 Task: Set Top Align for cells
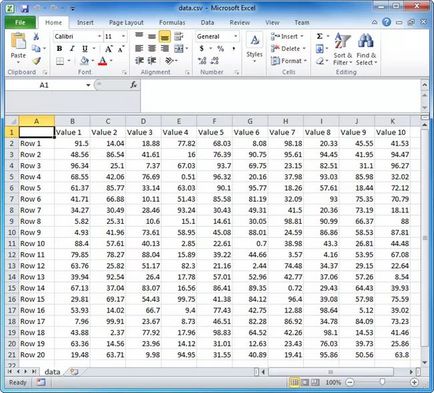(139, 36)
